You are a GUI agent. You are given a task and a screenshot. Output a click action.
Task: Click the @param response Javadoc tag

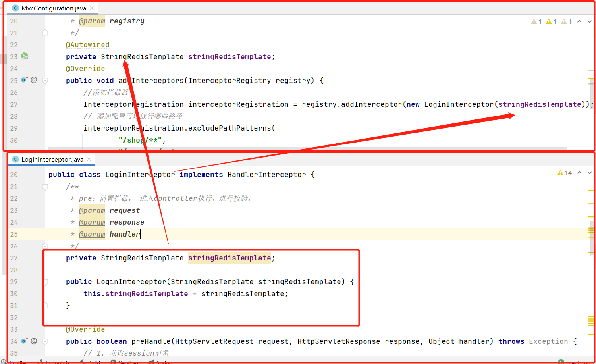112,222
